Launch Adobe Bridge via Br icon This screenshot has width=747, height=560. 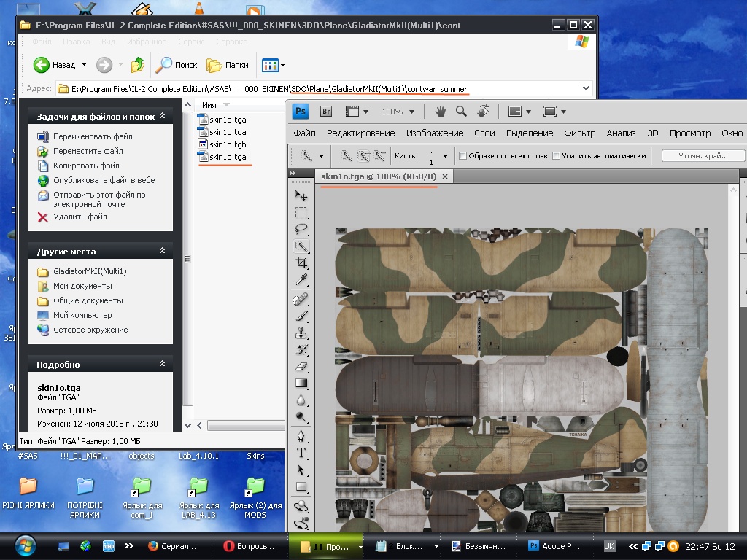(326, 112)
